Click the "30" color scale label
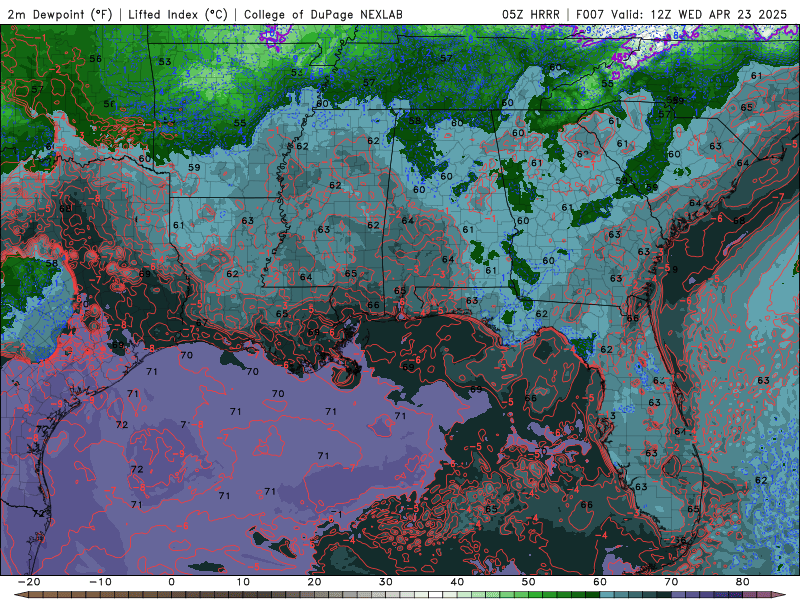The image size is (800, 600). tap(386, 582)
